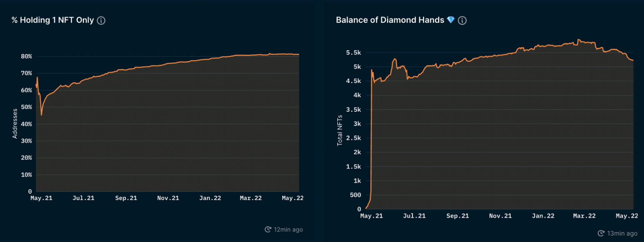The image size is (644, 242).
Task: Click the diamond emoji in right chart title
Action: click(x=450, y=20)
